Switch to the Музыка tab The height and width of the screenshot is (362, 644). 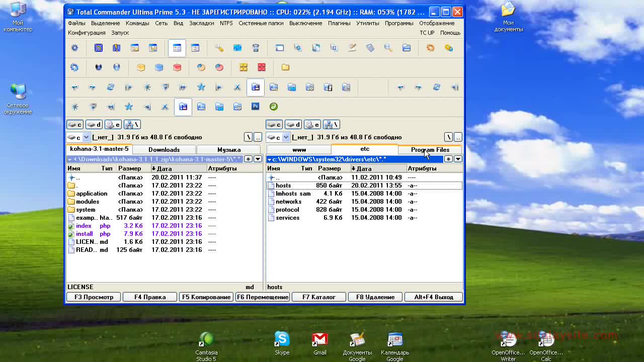[229, 150]
